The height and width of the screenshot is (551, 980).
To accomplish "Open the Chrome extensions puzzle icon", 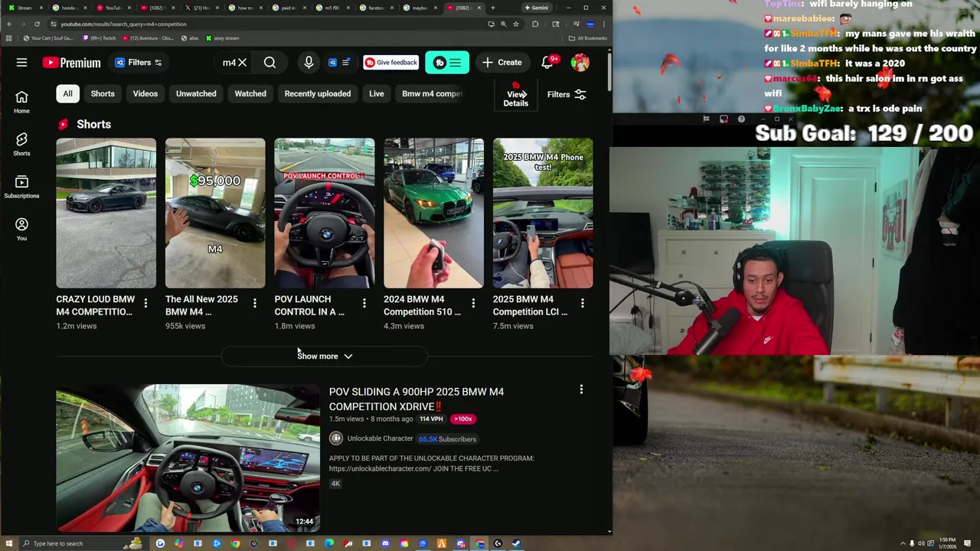I will click(535, 24).
